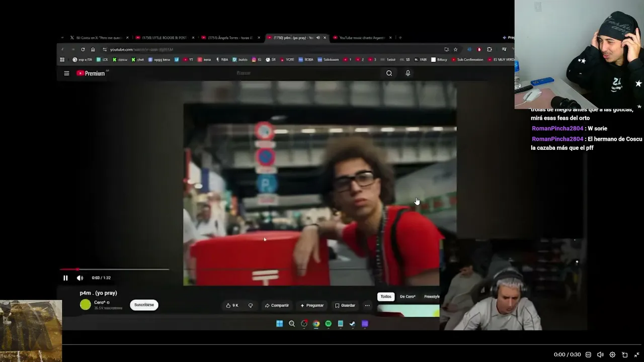Open the Soloboom bookmark
Screen dimensions: 644x362
point(328,59)
